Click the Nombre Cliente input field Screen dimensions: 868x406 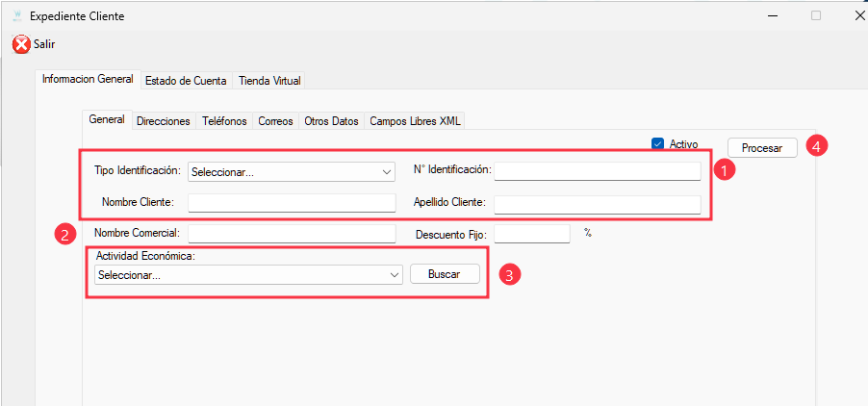[292, 203]
